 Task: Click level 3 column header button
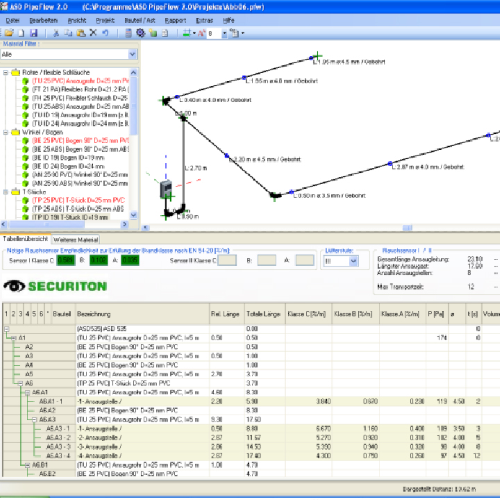[20, 314]
